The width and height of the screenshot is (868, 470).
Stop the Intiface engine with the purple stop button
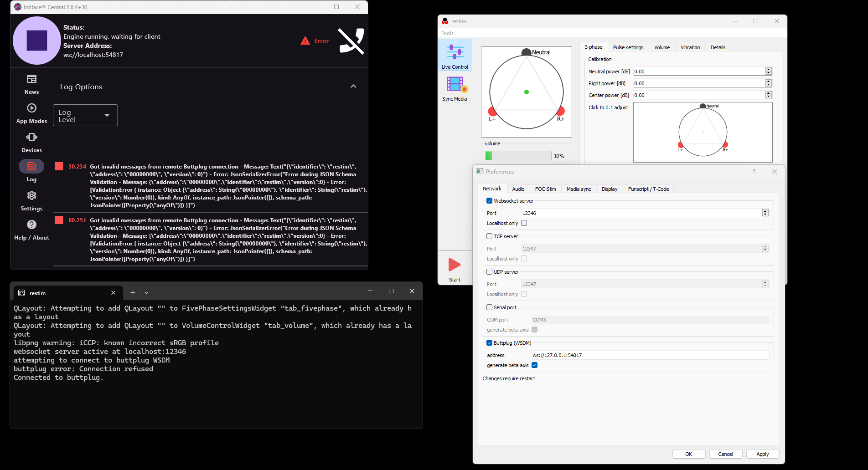coord(37,41)
